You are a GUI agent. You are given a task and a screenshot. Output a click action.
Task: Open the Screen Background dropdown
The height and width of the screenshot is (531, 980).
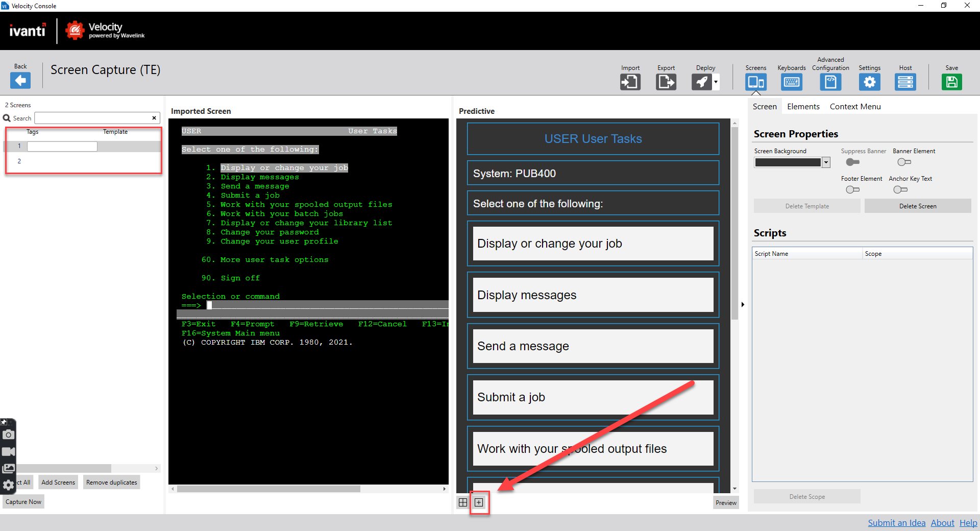pos(826,162)
